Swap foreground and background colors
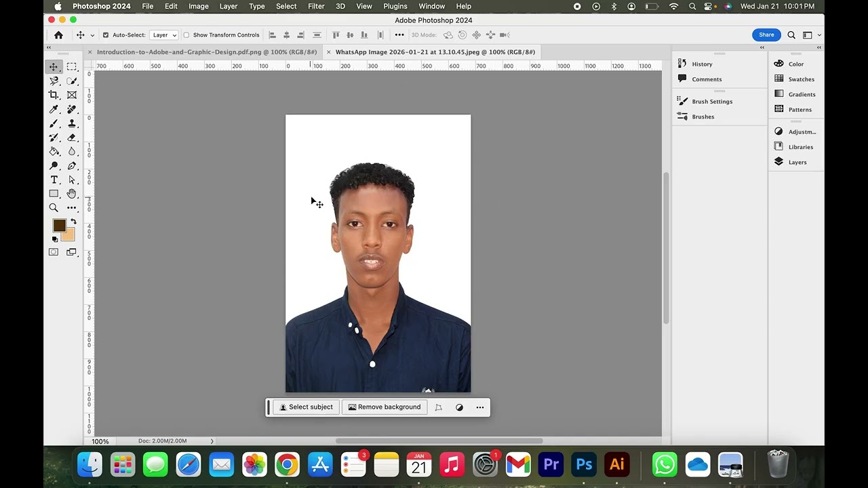This screenshot has height=488, width=868. click(x=73, y=222)
